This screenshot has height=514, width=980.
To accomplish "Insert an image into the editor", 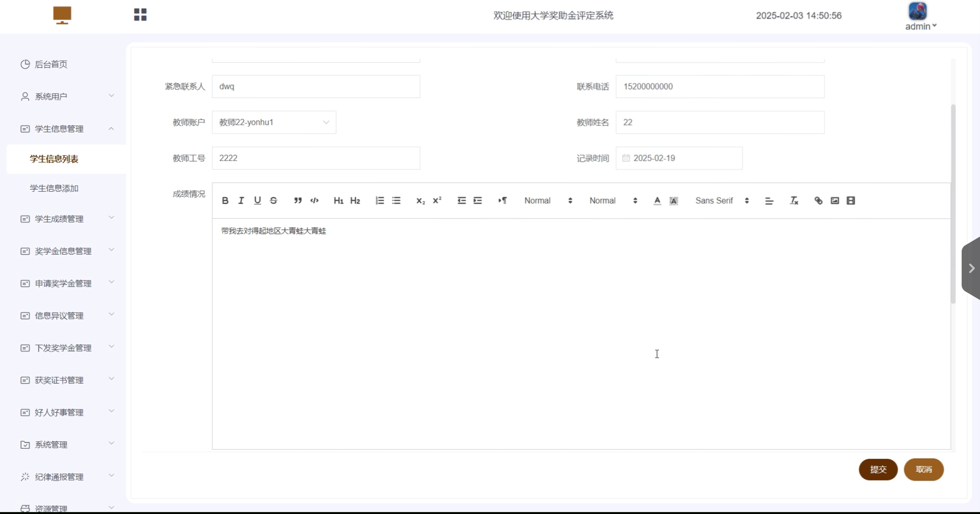I will click(835, 201).
